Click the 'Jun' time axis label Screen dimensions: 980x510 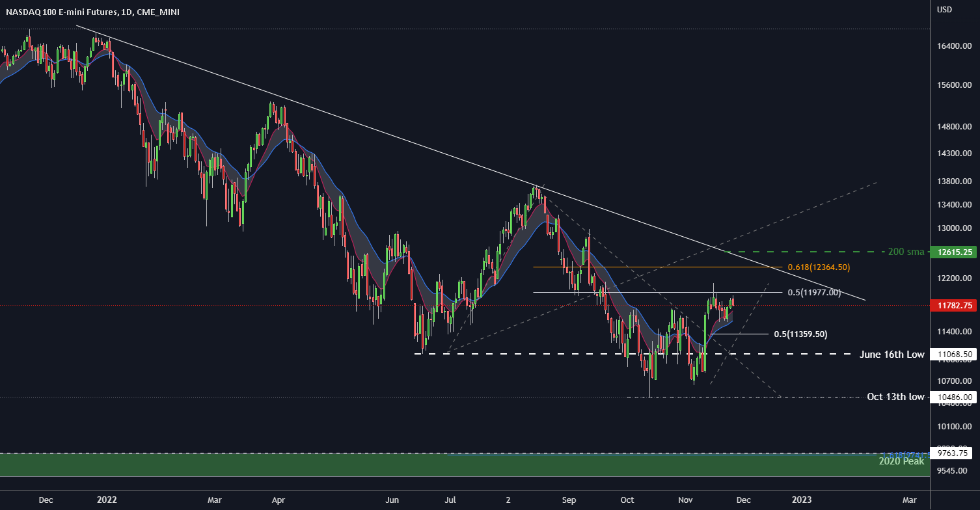[x=392, y=500]
